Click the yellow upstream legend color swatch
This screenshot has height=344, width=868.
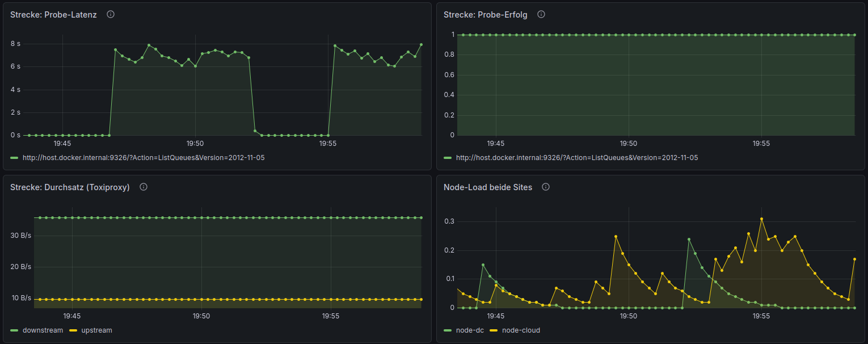tap(73, 330)
